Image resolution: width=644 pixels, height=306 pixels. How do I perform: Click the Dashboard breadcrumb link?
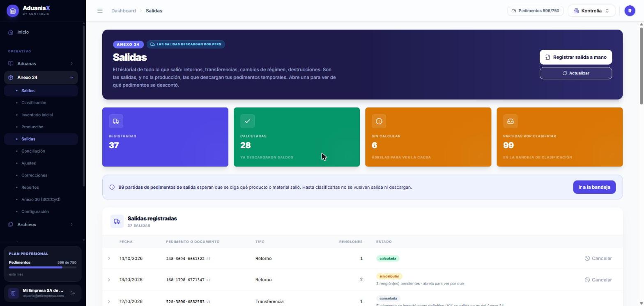click(x=123, y=11)
